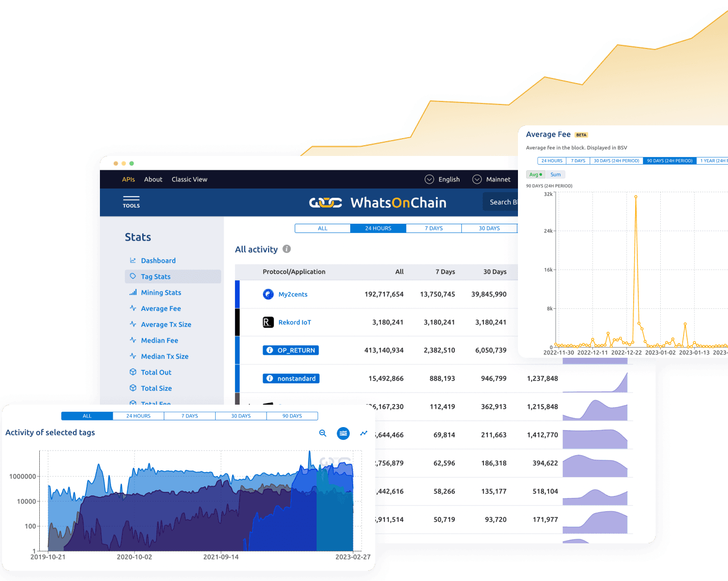
Task: Click the nonstandard row sparkline chart
Action: tap(595, 381)
